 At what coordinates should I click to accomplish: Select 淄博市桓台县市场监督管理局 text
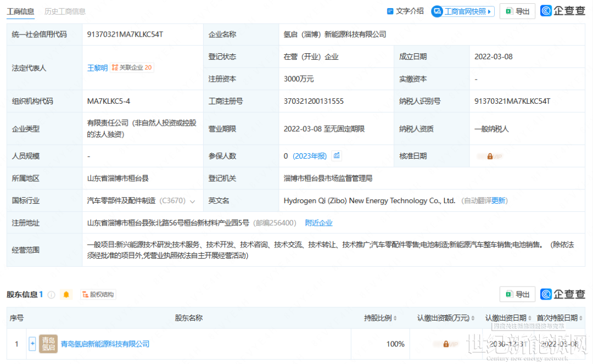(328, 178)
